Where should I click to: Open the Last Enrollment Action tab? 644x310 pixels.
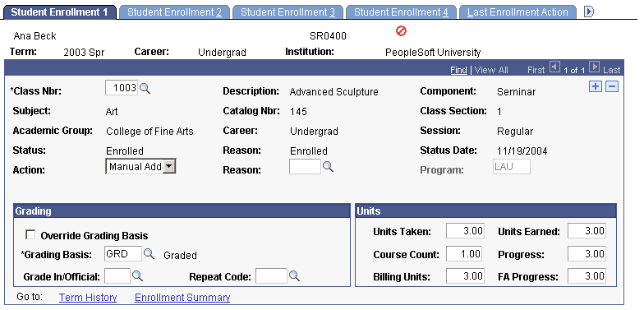tap(517, 12)
